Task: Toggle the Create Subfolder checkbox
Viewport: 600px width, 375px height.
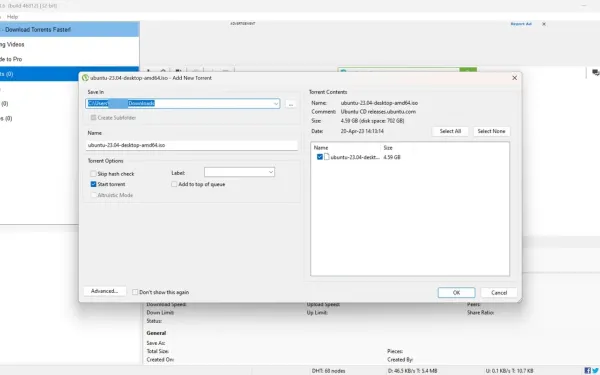Action: tap(93, 117)
